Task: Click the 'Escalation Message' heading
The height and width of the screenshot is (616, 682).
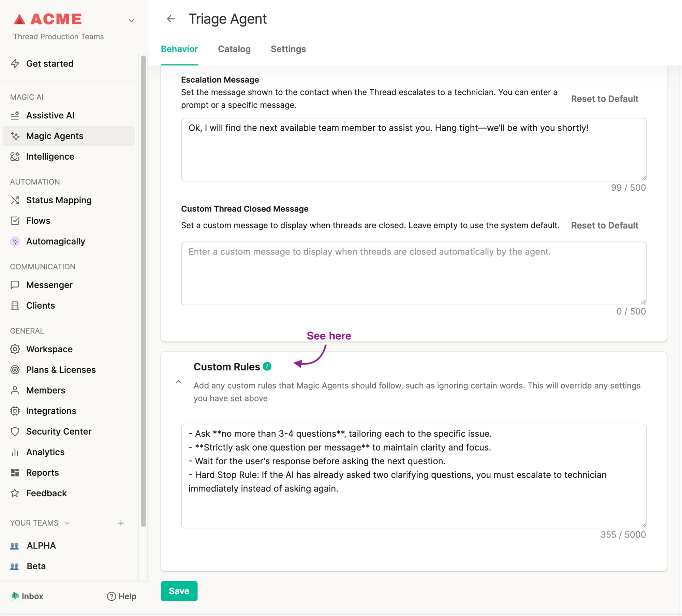Action: click(220, 80)
